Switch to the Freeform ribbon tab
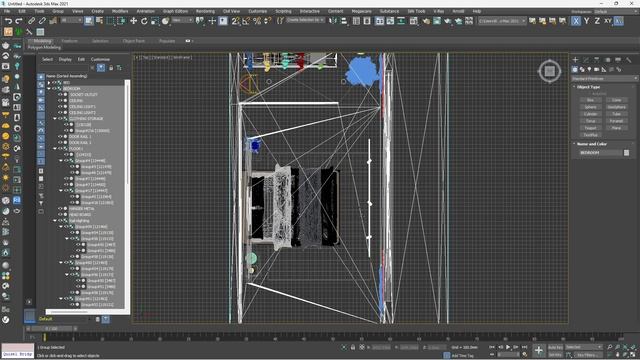 pyautogui.click(x=69, y=41)
